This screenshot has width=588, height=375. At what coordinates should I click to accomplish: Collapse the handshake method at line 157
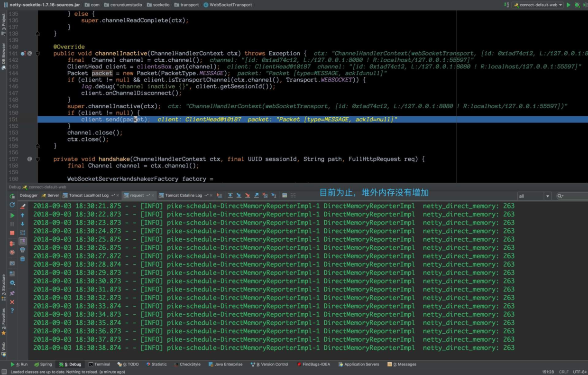coord(37,159)
